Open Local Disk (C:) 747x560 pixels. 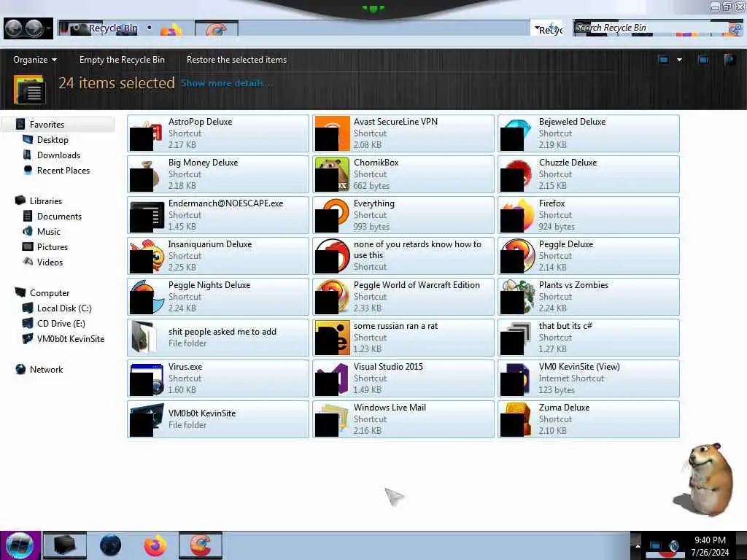click(64, 308)
